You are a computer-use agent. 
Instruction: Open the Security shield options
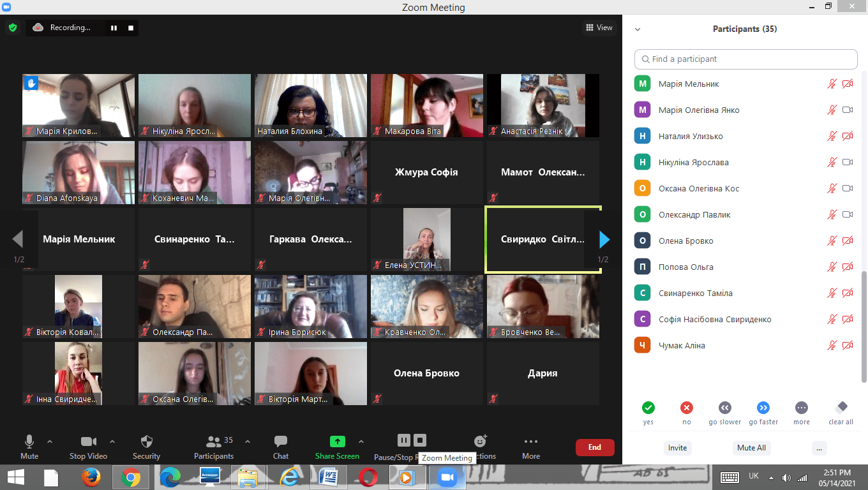pyautogui.click(x=146, y=442)
